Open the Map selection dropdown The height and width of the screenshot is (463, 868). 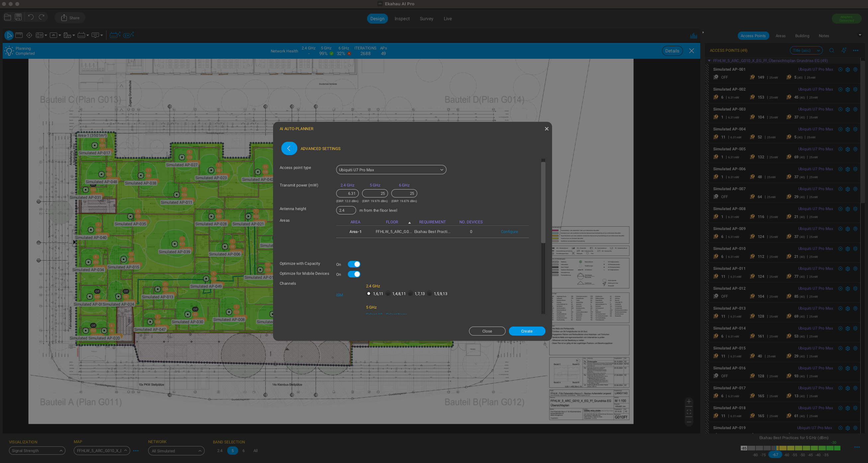[102, 451]
